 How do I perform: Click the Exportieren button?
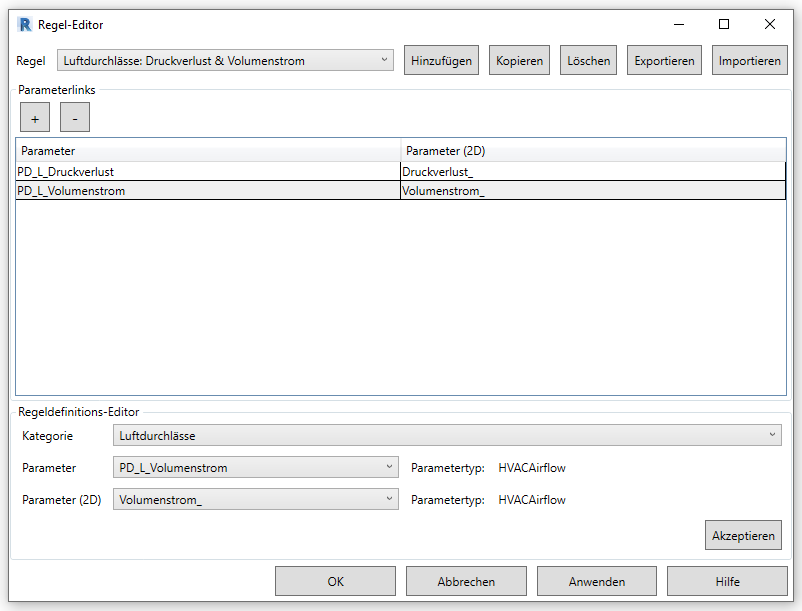coord(664,61)
